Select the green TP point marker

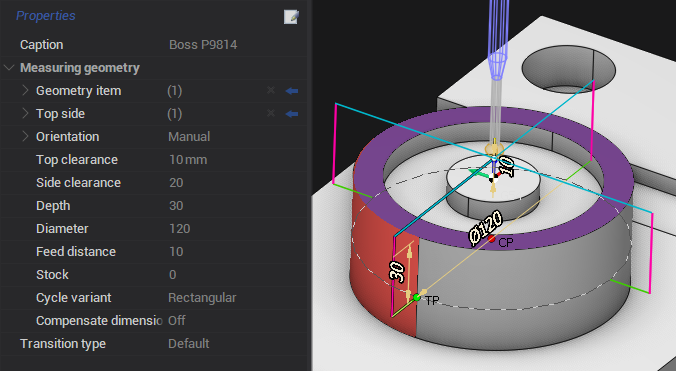pyautogui.click(x=416, y=297)
